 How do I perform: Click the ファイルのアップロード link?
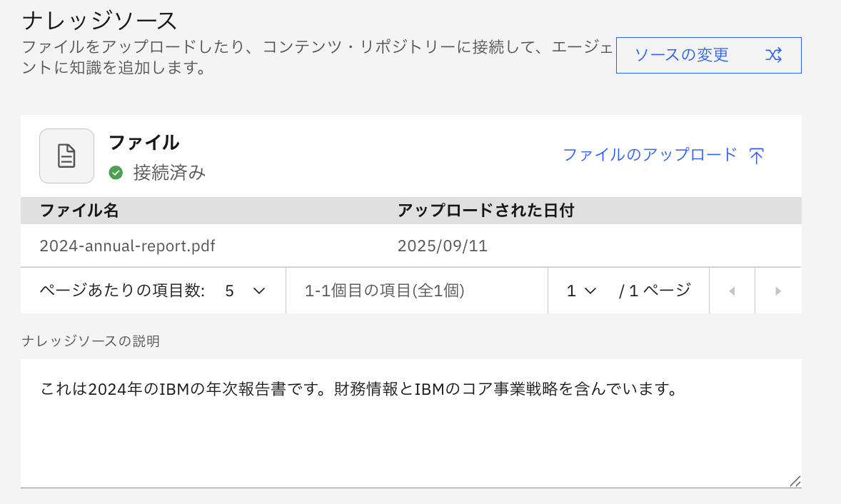pyautogui.click(x=650, y=155)
